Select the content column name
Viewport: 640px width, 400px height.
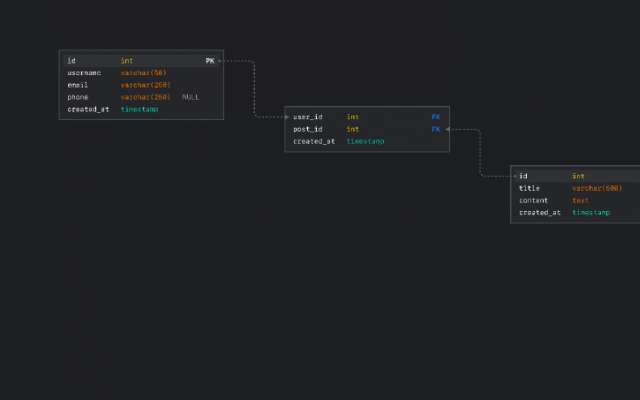point(533,200)
